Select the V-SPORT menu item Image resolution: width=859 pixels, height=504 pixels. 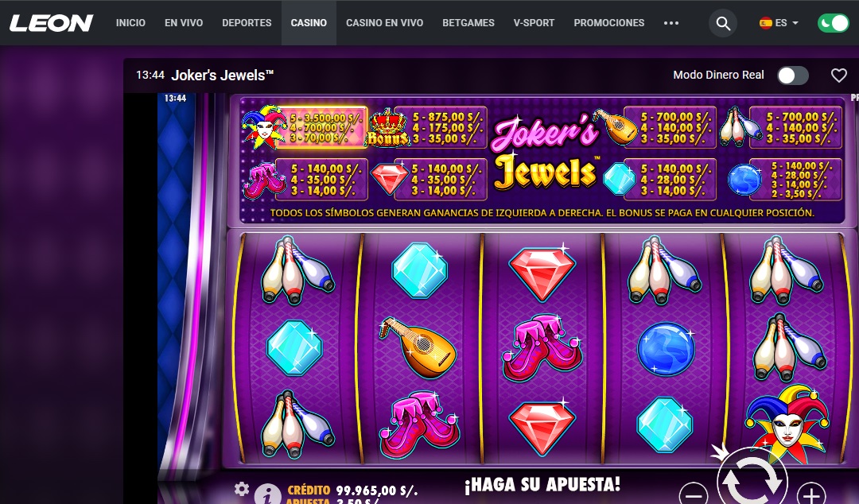534,23
